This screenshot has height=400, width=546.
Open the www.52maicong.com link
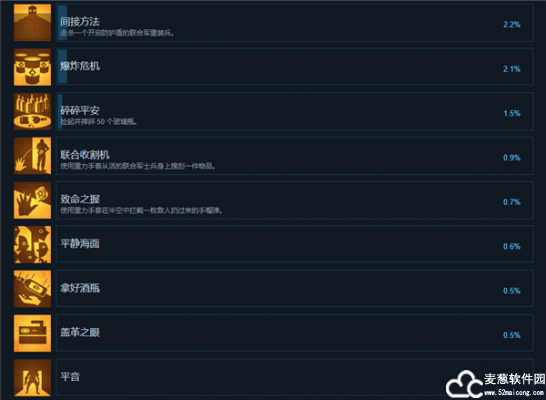[x=514, y=392]
